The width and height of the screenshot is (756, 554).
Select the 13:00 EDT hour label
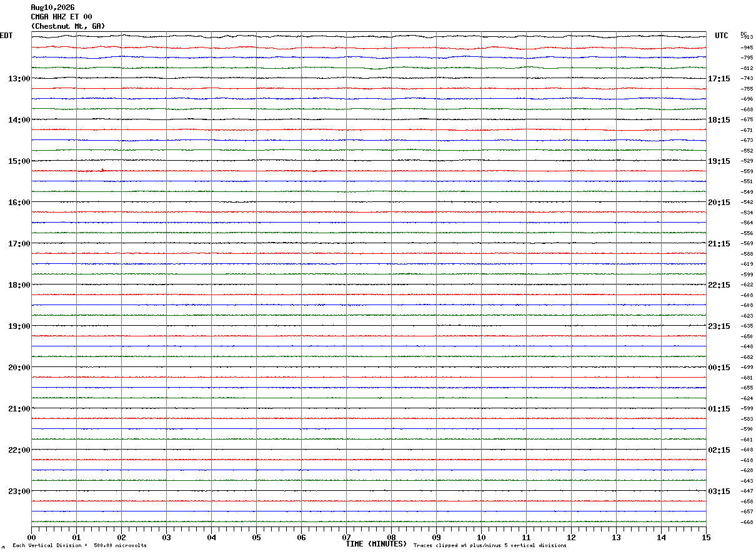click(19, 79)
